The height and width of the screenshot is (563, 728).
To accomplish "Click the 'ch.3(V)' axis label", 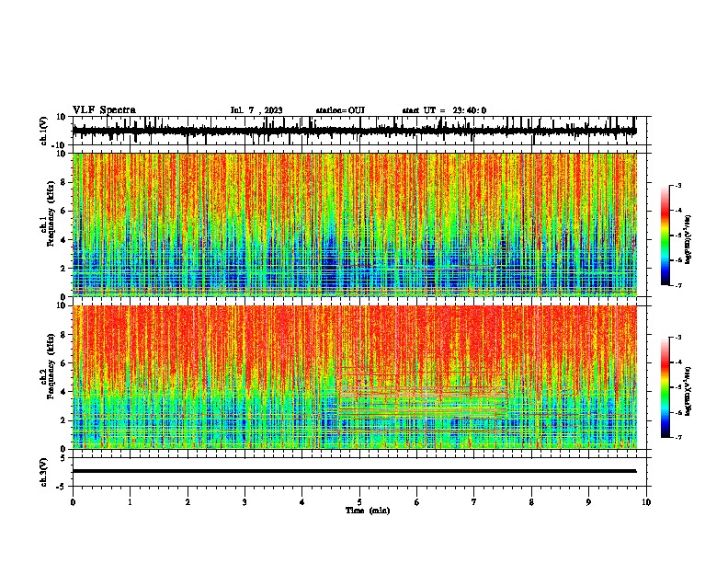I will pyautogui.click(x=44, y=473).
